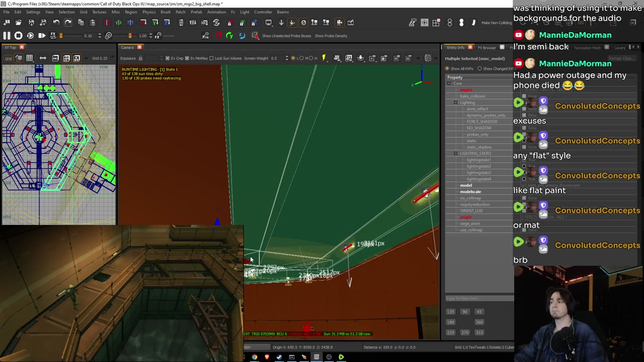Click the blue Z lock icon
This screenshot has height=362, width=644.
[x=254, y=23]
